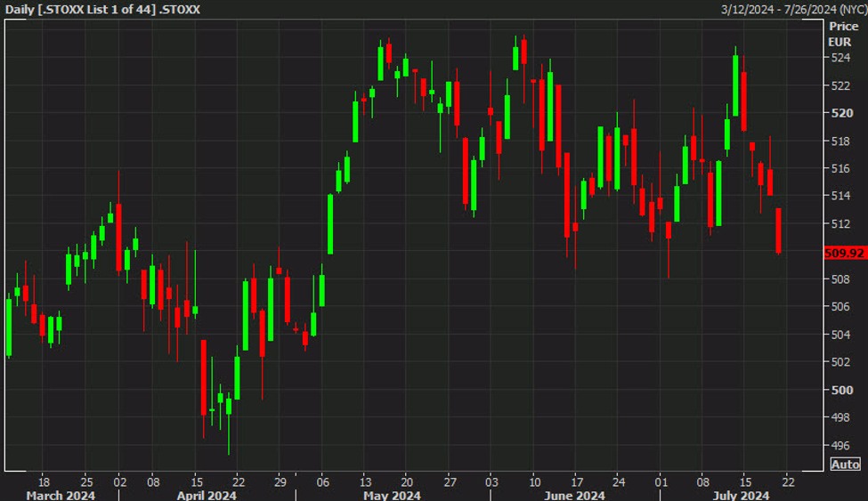The height and width of the screenshot is (501, 868).
Task: Click date tick 03 on the time axis
Action: tap(491, 481)
